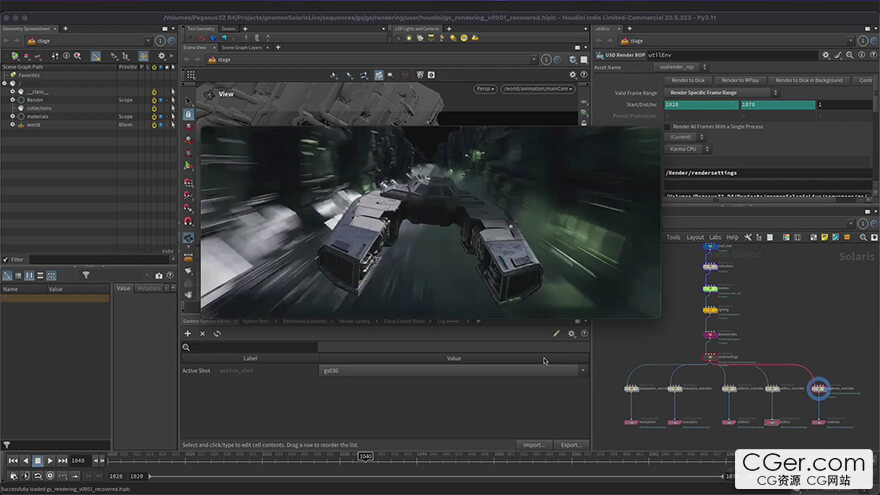Open the Valid Frame Range dropdown
This screenshot has width=880, height=495.
(723, 92)
